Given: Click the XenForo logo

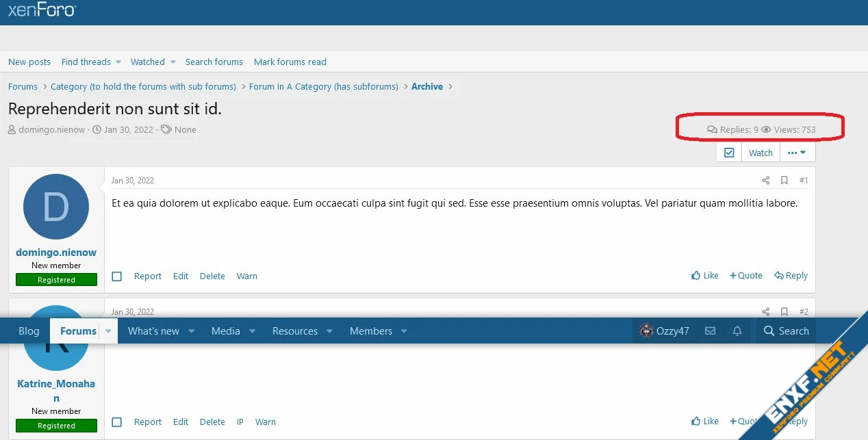Looking at the screenshot, I should [x=42, y=10].
